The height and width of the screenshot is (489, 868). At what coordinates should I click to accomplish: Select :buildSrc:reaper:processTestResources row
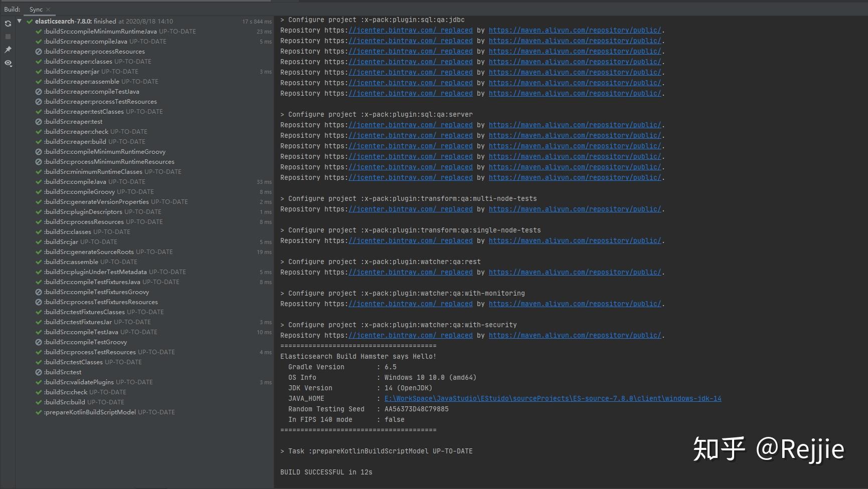144,101
